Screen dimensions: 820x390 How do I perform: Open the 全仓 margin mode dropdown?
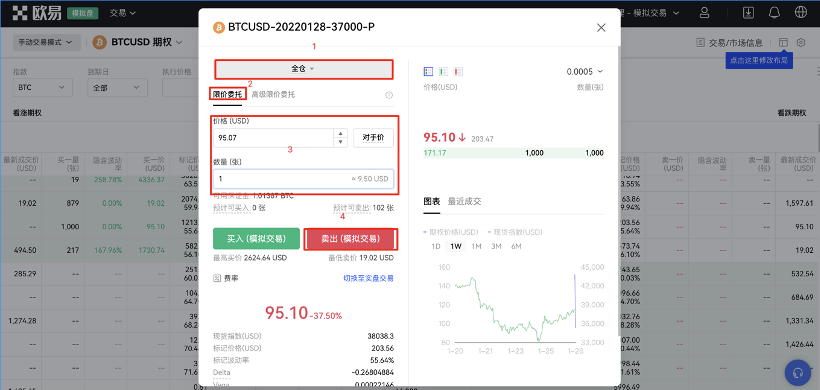pos(303,68)
